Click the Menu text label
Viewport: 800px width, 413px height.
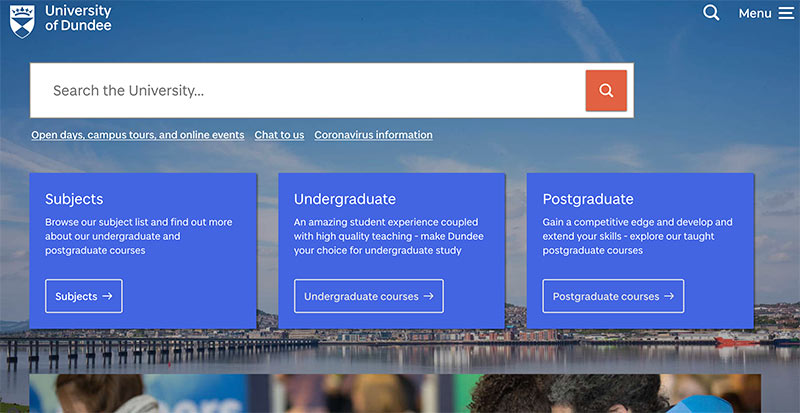pyautogui.click(x=755, y=14)
